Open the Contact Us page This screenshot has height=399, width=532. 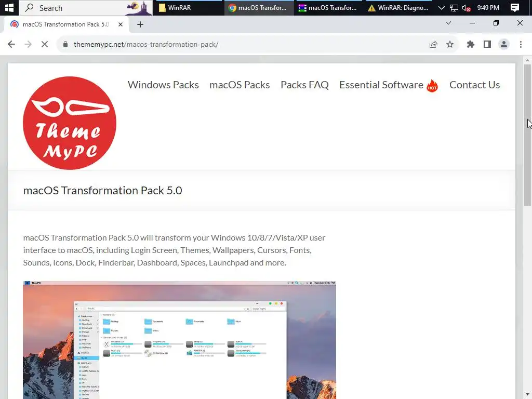(x=475, y=85)
